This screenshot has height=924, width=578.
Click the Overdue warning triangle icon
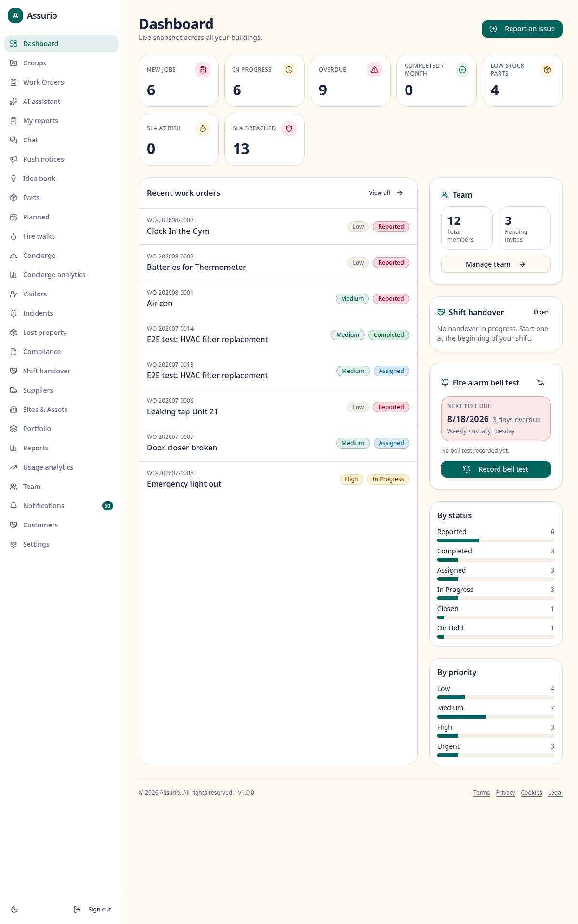coord(375,70)
